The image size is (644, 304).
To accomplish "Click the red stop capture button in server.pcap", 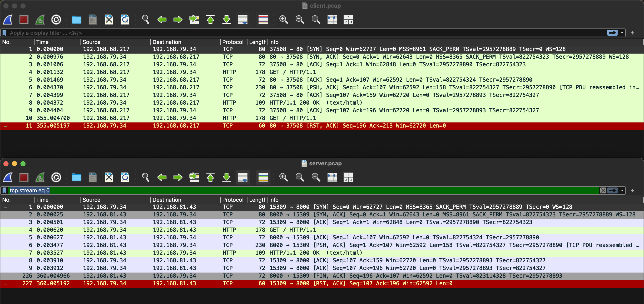I will point(24,177).
